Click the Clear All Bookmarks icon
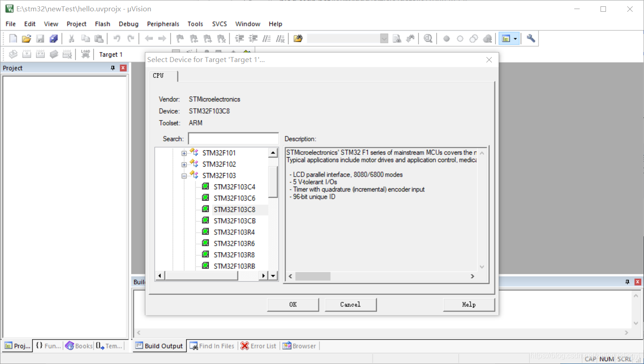The width and height of the screenshot is (644, 364). point(221,38)
